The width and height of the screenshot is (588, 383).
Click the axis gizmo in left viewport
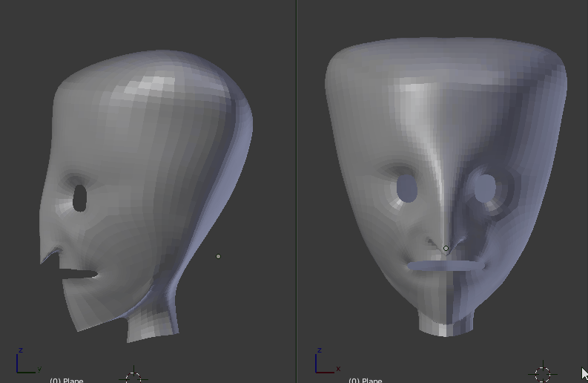point(25,362)
